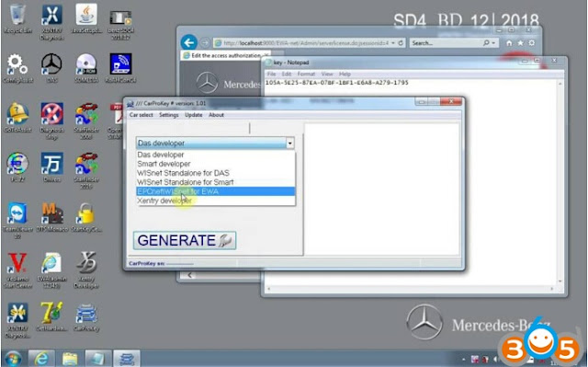Click the CarProKey output text area
Viewport: 588px width, 367px height.
(382, 189)
